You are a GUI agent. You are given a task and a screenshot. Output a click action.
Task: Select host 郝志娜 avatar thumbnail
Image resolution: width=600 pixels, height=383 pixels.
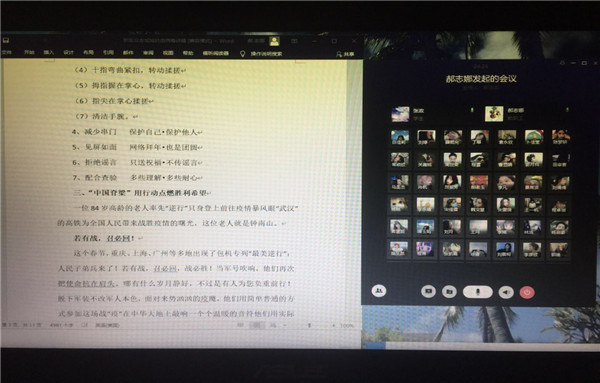(x=494, y=114)
